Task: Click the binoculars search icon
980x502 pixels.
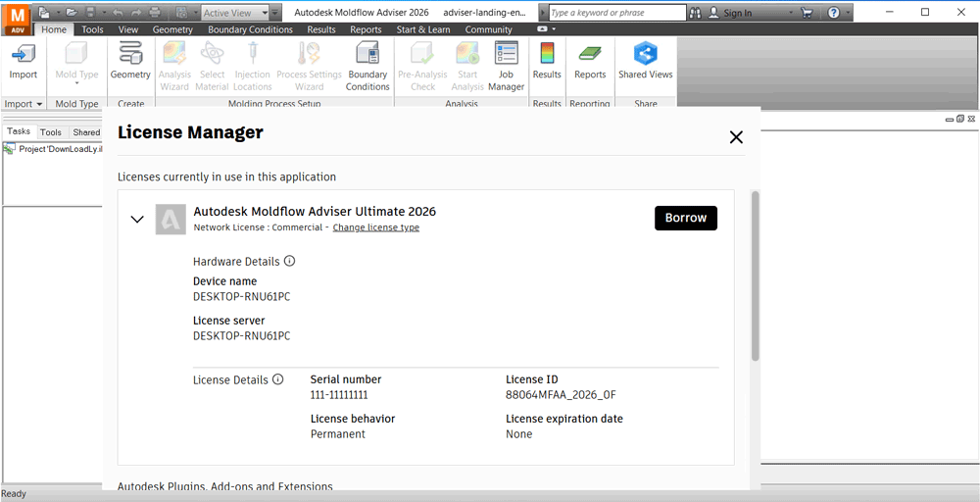Action: (x=695, y=13)
